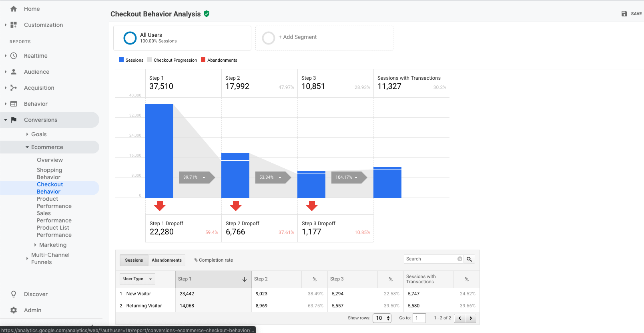644x333 pixels.
Task: Click % Completion rate link
Action: (x=213, y=260)
